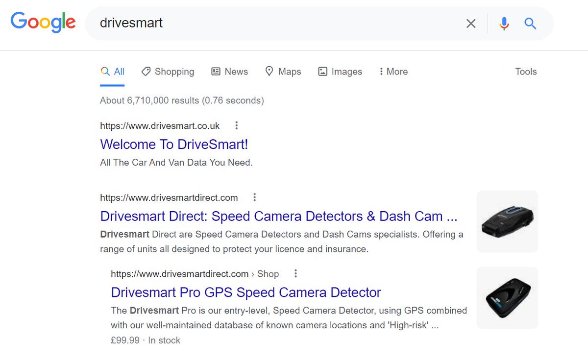This screenshot has height=364, width=588.
Task: Open options dots beside drivesmart.co.uk
Action: [x=237, y=125]
